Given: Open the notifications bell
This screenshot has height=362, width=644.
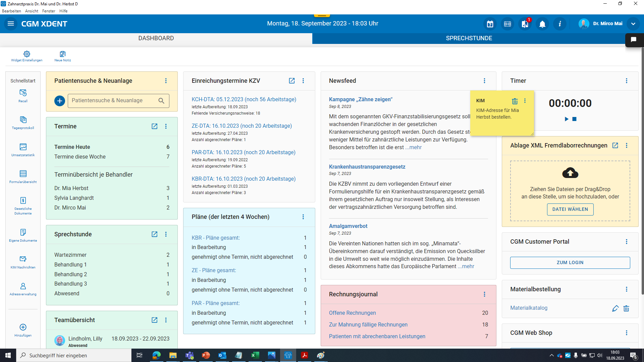Looking at the screenshot, I should (x=542, y=24).
